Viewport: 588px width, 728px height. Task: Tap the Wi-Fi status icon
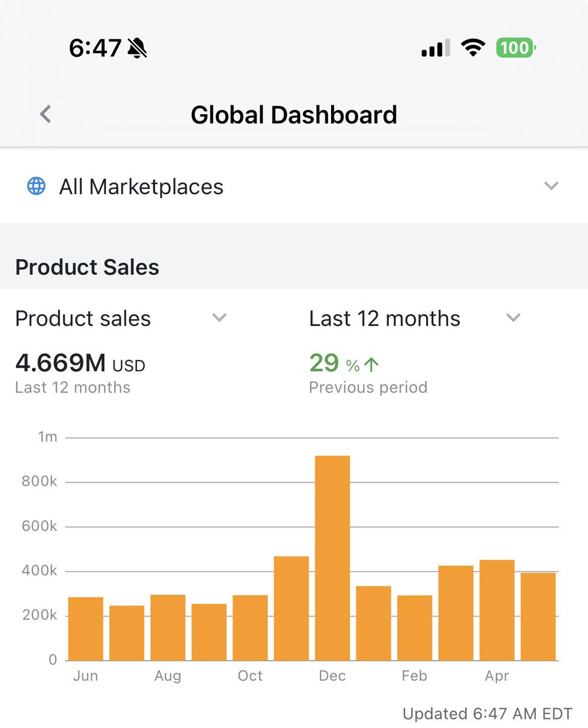coord(473,48)
